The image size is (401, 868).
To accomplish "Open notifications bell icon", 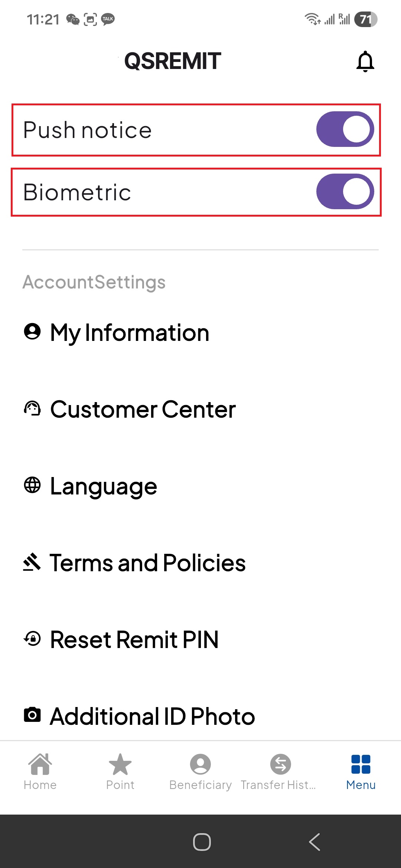I will pyautogui.click(x=365, y=62).
